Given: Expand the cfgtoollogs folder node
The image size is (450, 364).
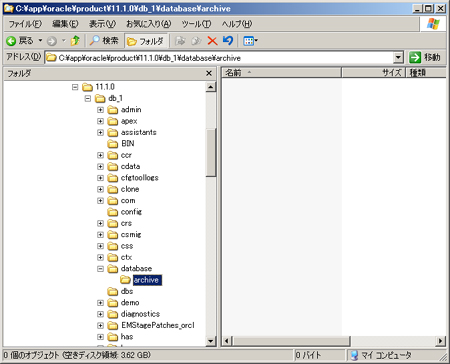Looking at the screenshot, I should (100, 178).
